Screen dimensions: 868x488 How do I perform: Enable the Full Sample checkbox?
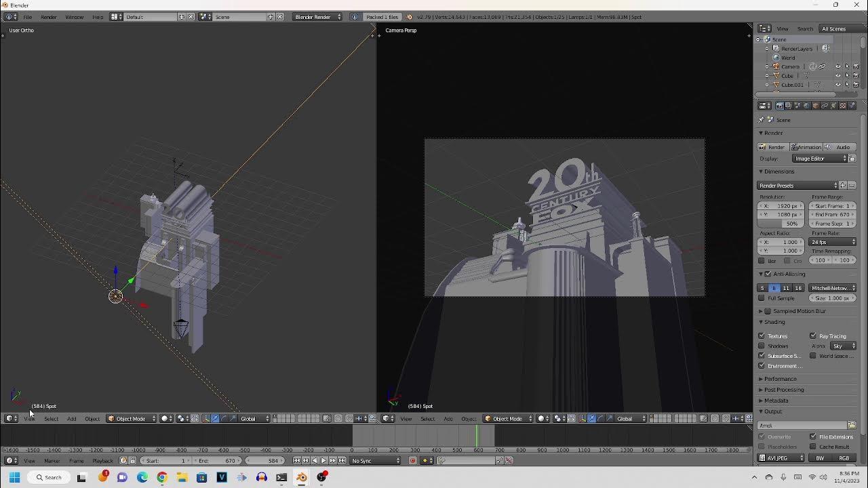762,298
